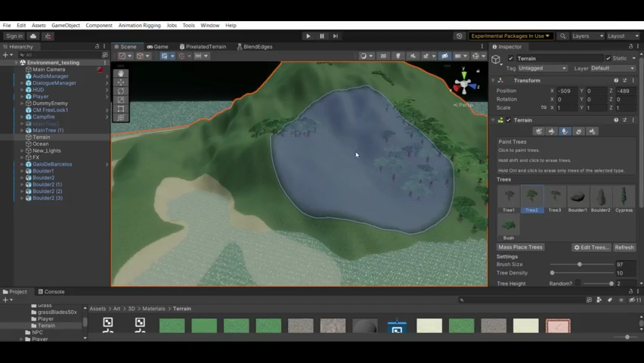Switch to the Game tab
The height and width of the screenshot is (363, 644).
coord(158,47)
